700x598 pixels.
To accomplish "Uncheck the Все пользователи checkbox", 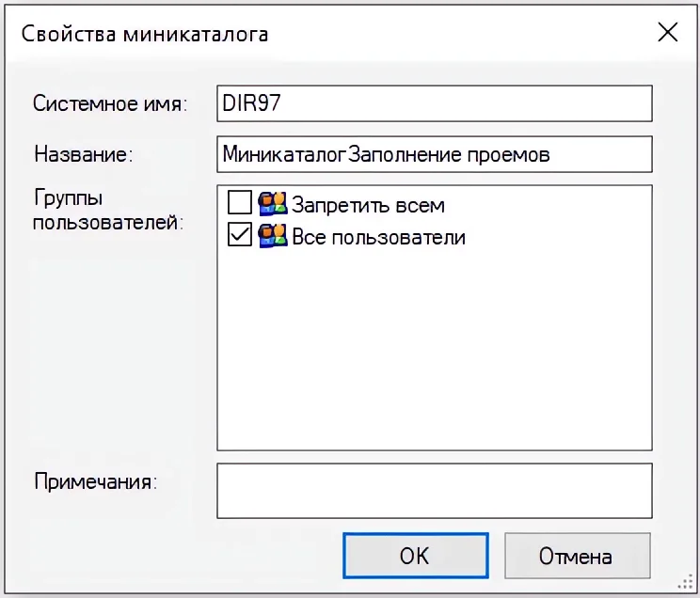I will (x=240, y=236).
